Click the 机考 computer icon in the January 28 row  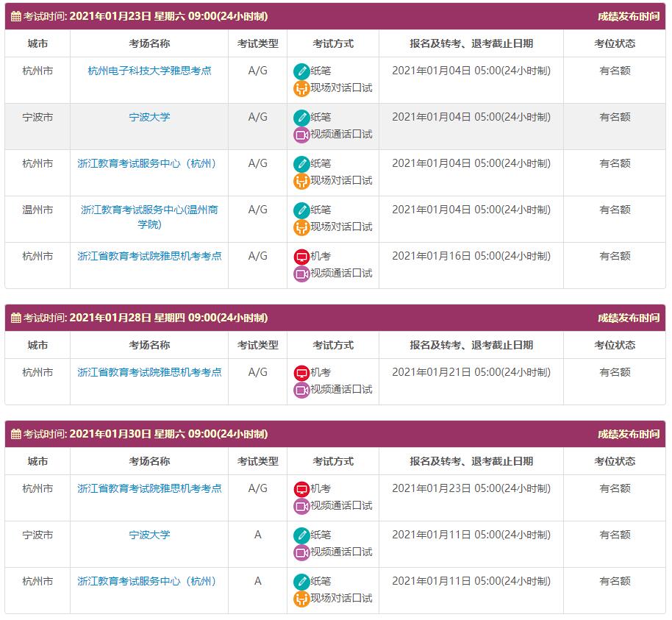pyautogui.click(x=301, y=373)
